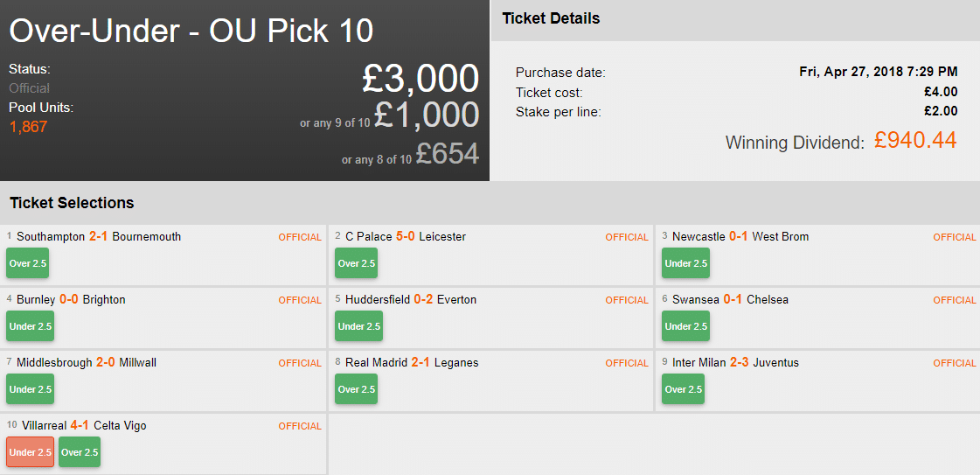The image size is (980, 475).
Task: Click the Ticket Details header
Action: click(551, 18)
